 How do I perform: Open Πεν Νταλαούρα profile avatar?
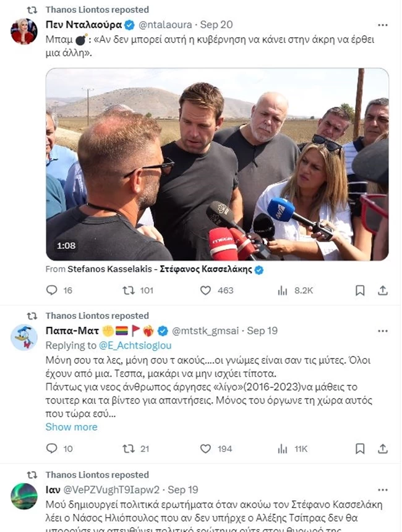click(24, 32)
